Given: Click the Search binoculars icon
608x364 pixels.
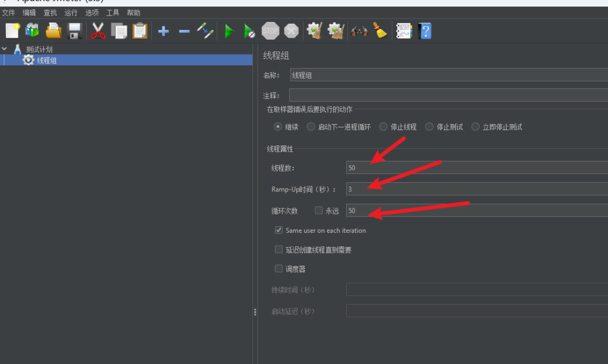Looking at the screenshot, I should [359, 30].
